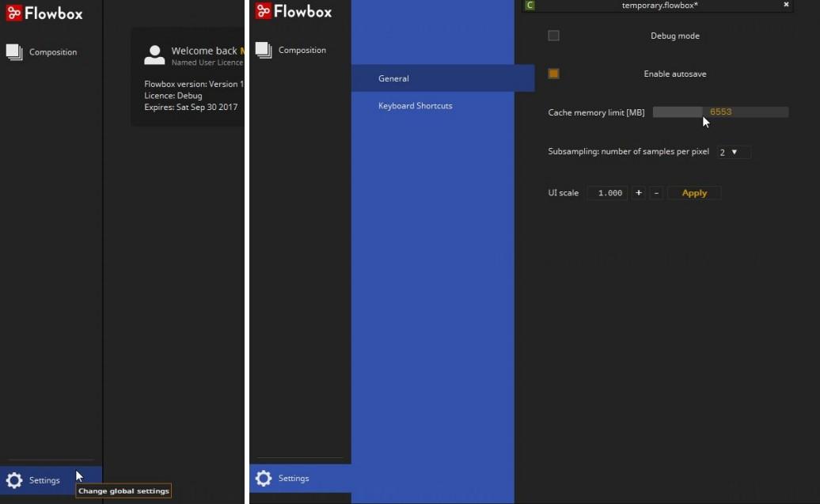Apply the UI scale change
The width and height of the screenshot is (820, 504).
(x=694, y=193)
